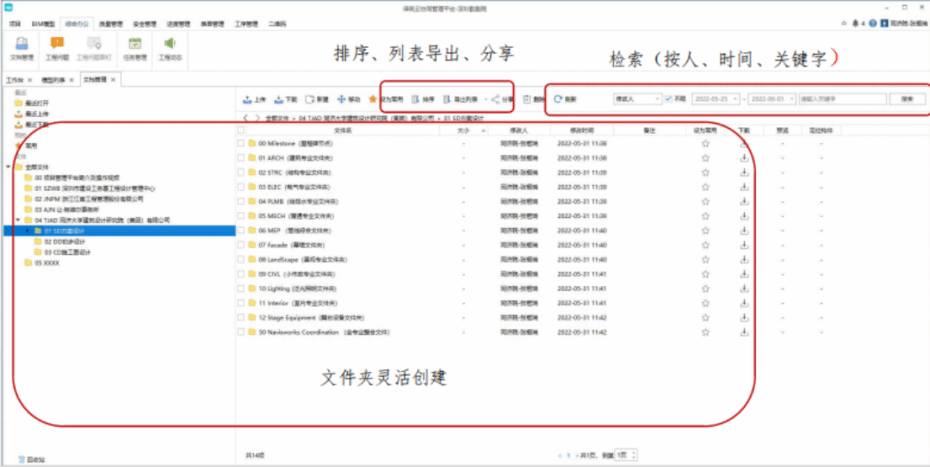Screen dimensions: 930x467
Task: Click the sort toolbar icon
Action: [416, 100]
